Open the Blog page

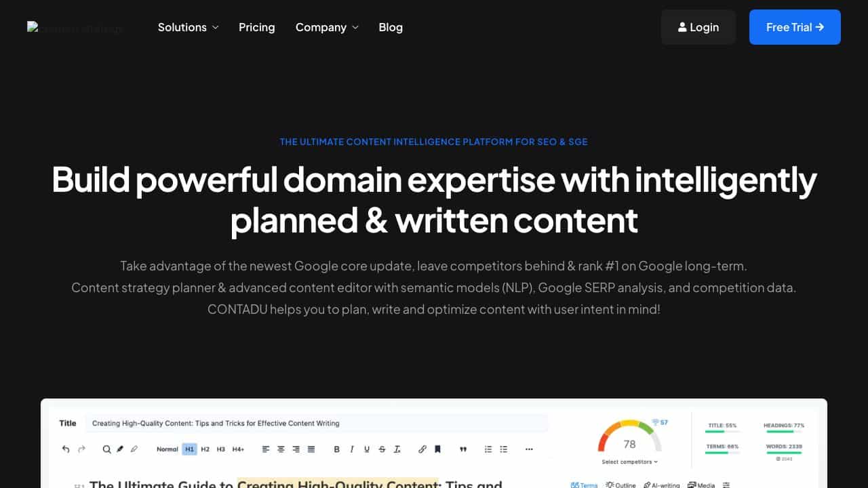click(391, 27)
